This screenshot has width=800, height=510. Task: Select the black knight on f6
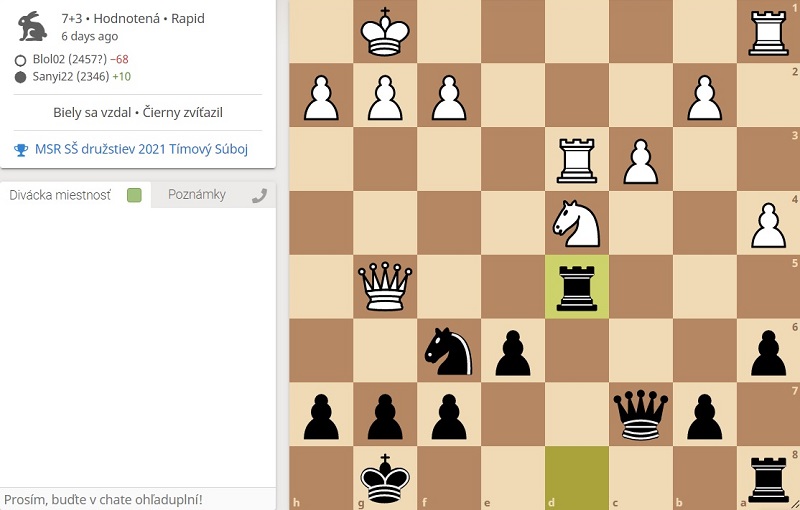448,351
